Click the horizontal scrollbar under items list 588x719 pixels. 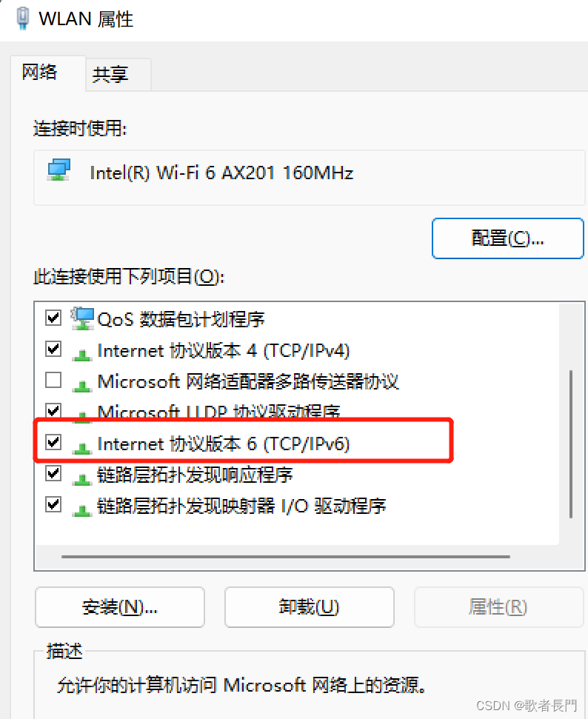pos(285,557)
